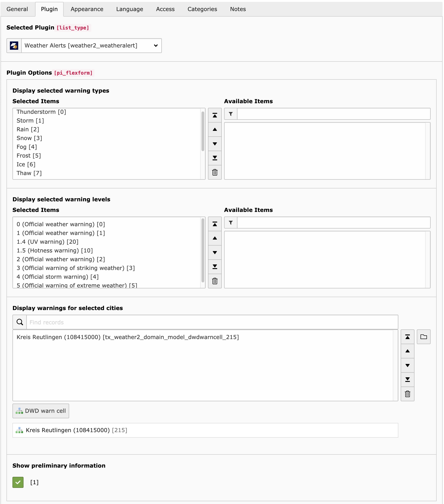Move selected warning type up one
Viewport: 444px width, 504px height.
click(215, 129)
